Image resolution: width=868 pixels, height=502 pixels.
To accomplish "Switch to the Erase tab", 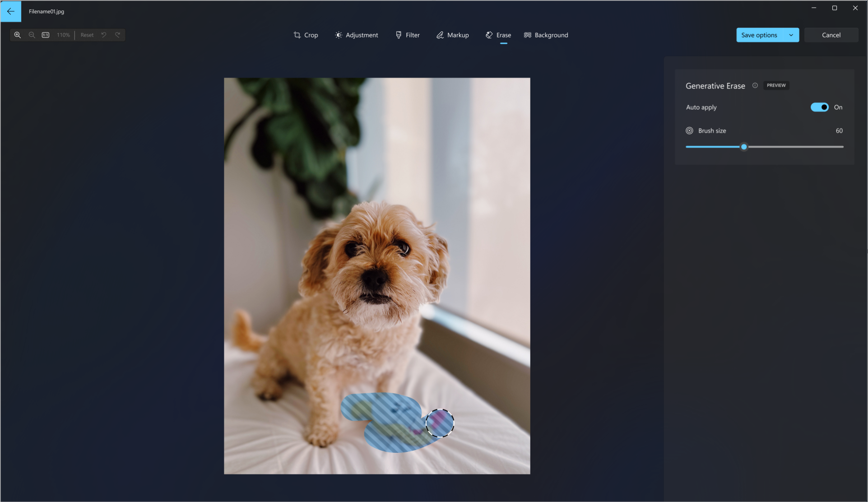I will coord(499,35).
